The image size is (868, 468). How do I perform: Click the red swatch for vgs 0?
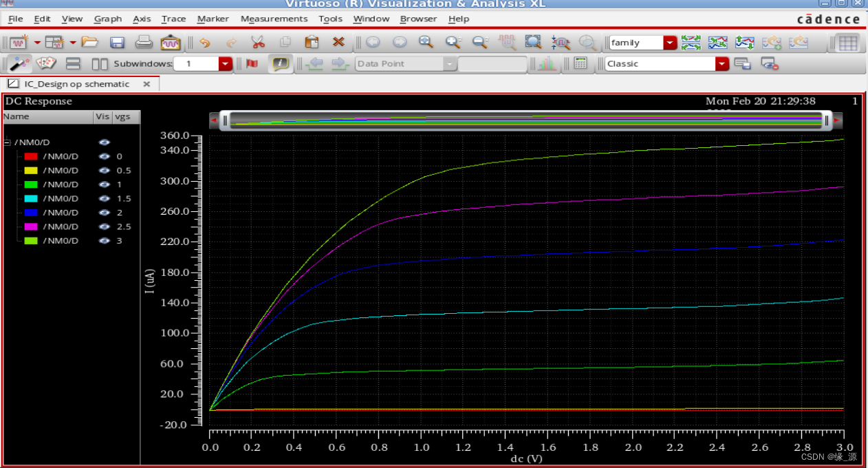point(31,156)
